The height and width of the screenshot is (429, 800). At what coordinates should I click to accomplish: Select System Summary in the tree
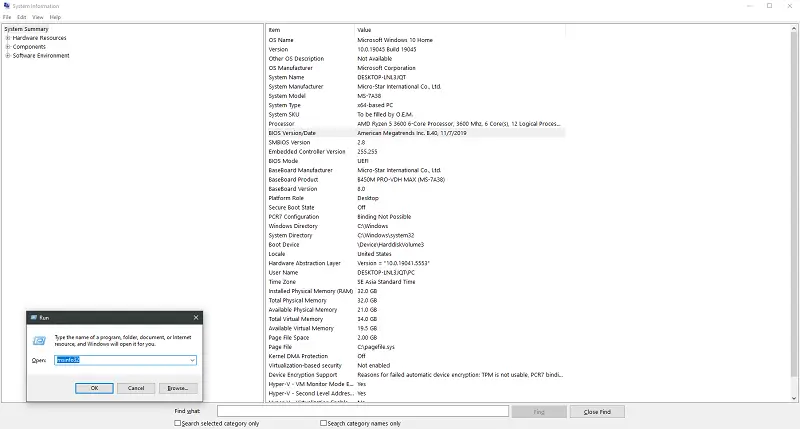27,29
